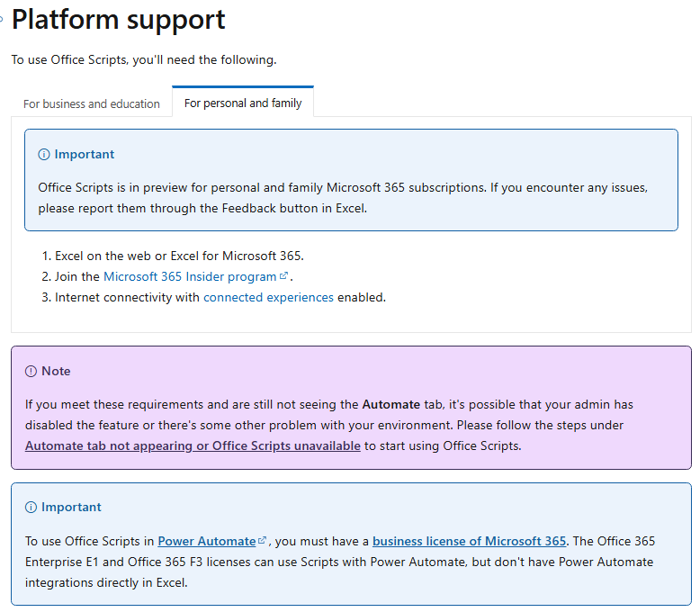Click the Excel on the web list item
This screenshot has width=700, height=612.
pos(179,256)
